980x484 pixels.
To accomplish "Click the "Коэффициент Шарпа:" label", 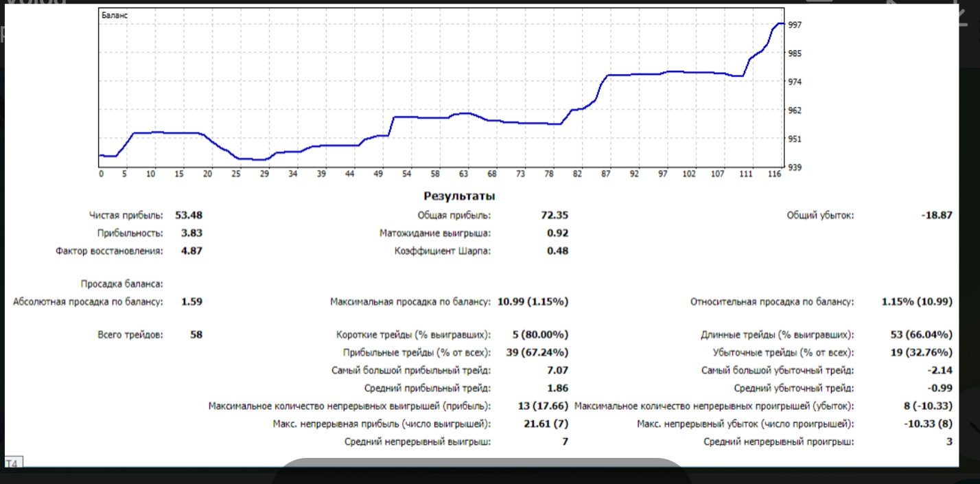I will click(443, 251).
